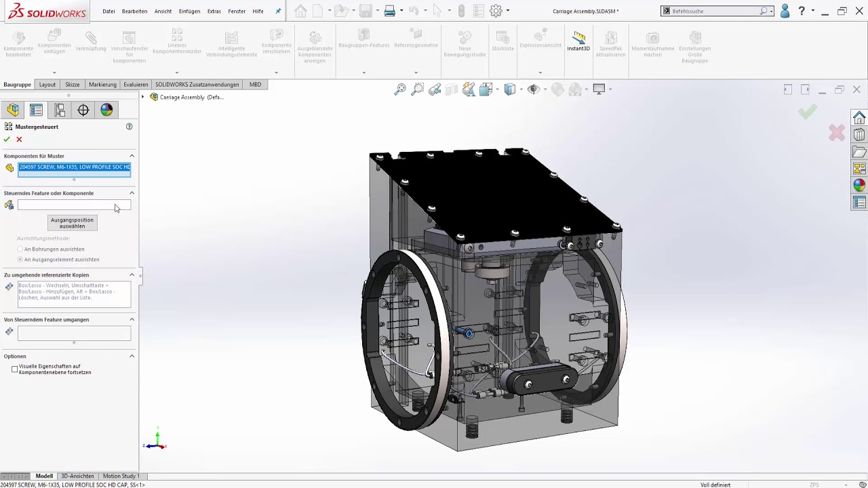
Task: Switch to the PropertyManager tab icon
Action: click(x=36, y=110)
